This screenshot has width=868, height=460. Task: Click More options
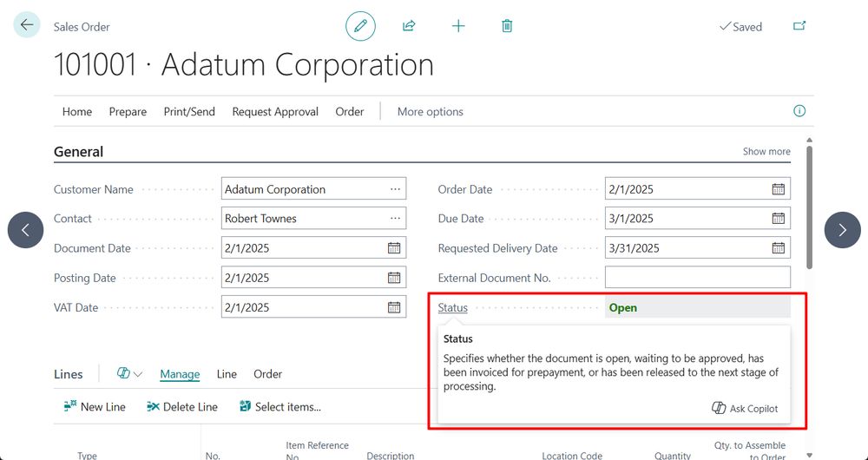point(431,112)
